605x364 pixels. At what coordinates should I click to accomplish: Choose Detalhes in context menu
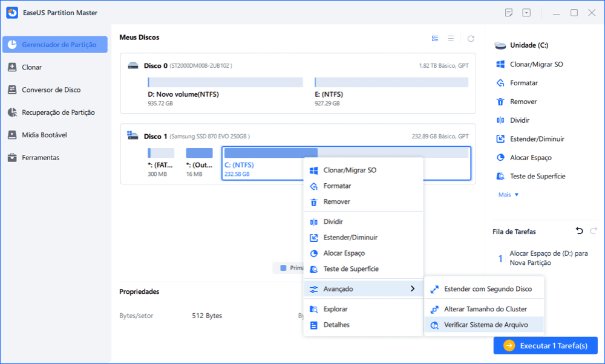(x=364, y=325)
